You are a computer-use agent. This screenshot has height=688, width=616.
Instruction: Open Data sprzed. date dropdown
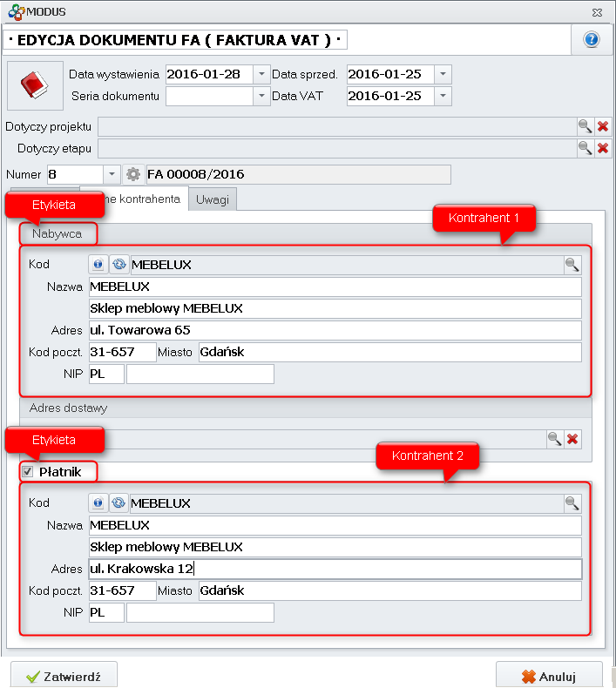[443, 74]
